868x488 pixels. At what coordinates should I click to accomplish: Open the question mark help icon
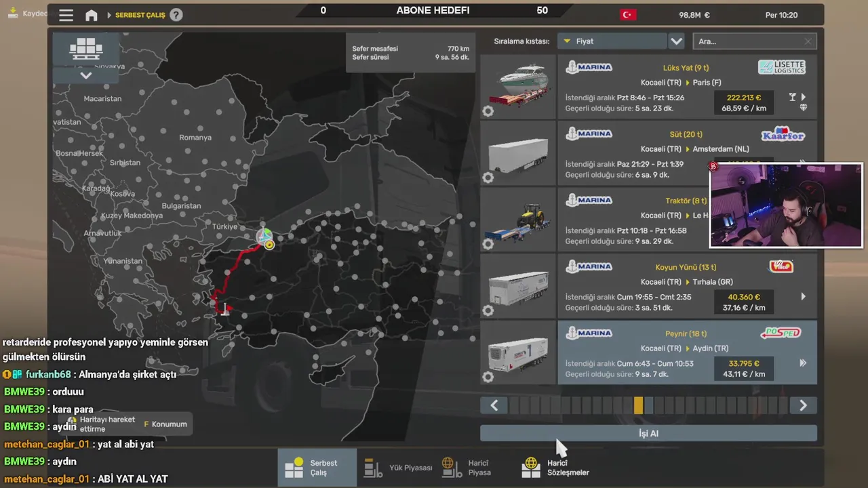[x=176, y=14]
